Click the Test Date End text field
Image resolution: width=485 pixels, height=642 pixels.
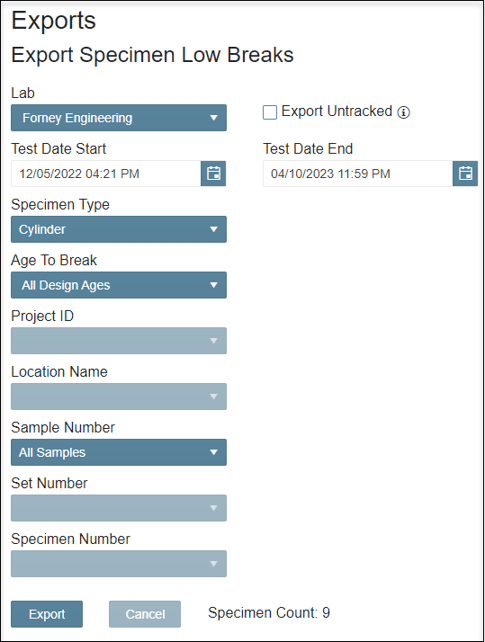(358, 174)
